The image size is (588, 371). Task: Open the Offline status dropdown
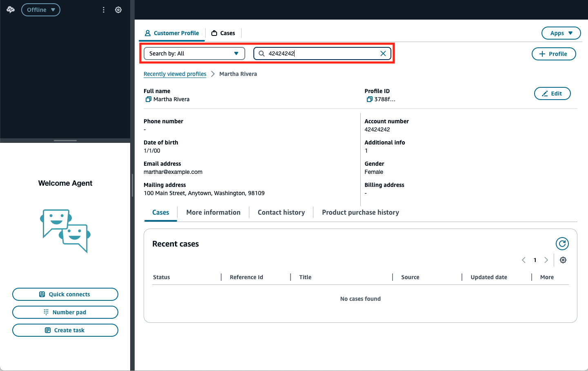pyautogui.click(x=40, y=9)
